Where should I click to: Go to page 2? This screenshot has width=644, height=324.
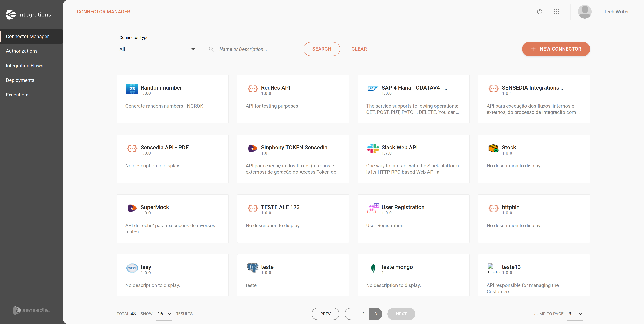(x=363, y=314)
